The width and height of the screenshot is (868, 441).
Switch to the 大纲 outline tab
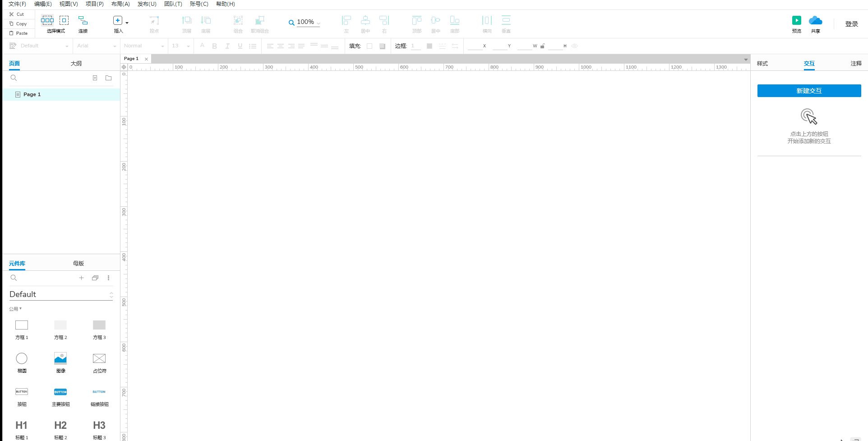(76, 64)
